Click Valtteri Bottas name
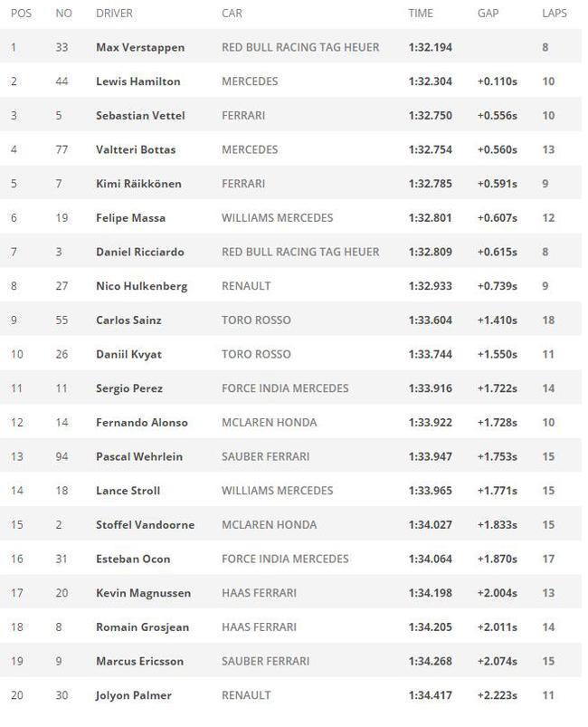Image resolution: width=588 pixels, height=727 pixels. tap(136, 149)
